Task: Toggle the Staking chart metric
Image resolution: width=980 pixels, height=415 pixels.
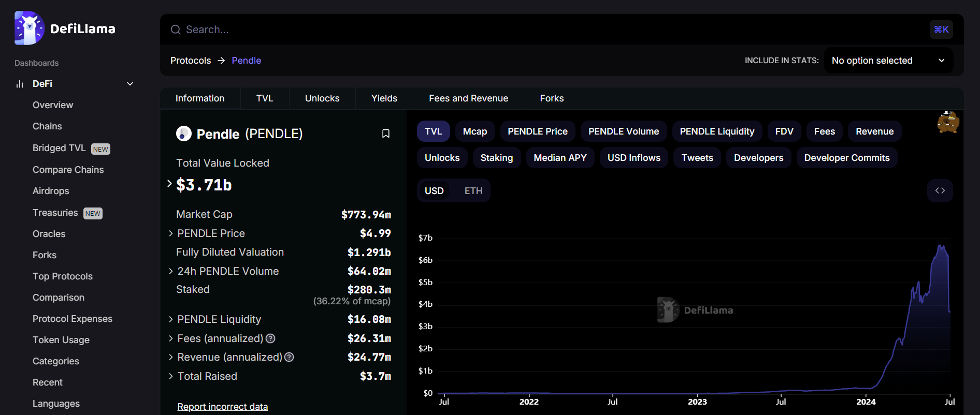Action: [497, 158]
